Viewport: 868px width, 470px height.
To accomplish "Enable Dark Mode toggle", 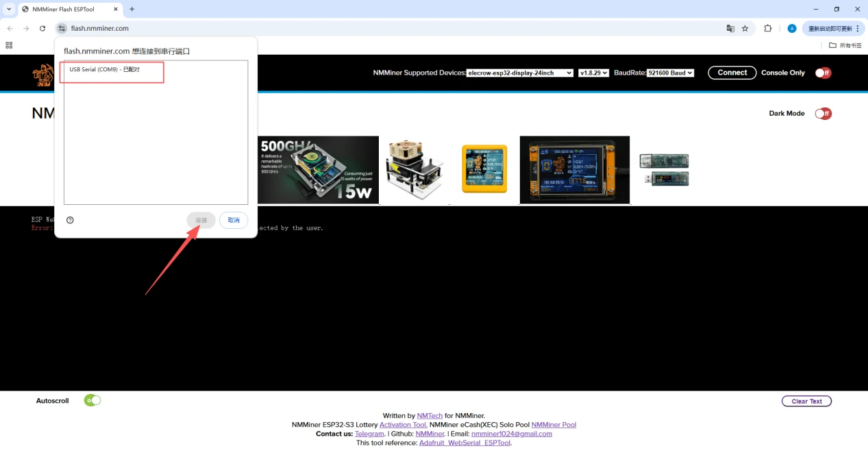I will (x=823, y=114).
